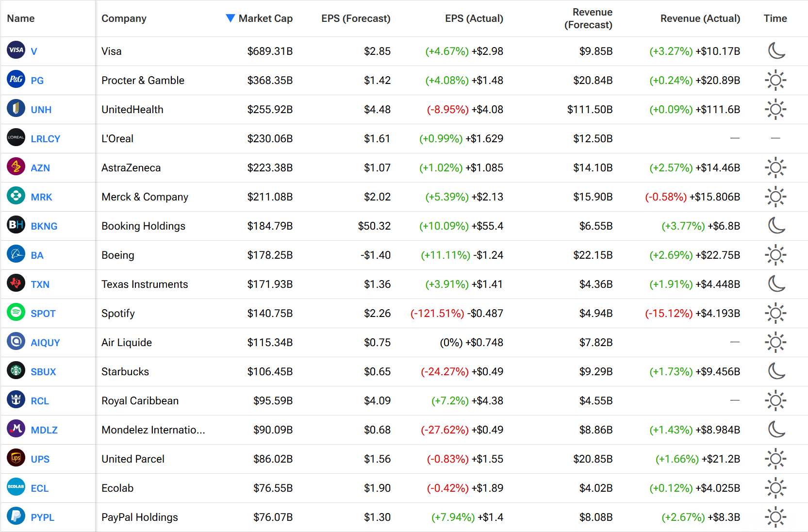Open the PYPL ticker link
This screenshot has width=808, height=532.
pyautogui.click(x=43, y=517)
